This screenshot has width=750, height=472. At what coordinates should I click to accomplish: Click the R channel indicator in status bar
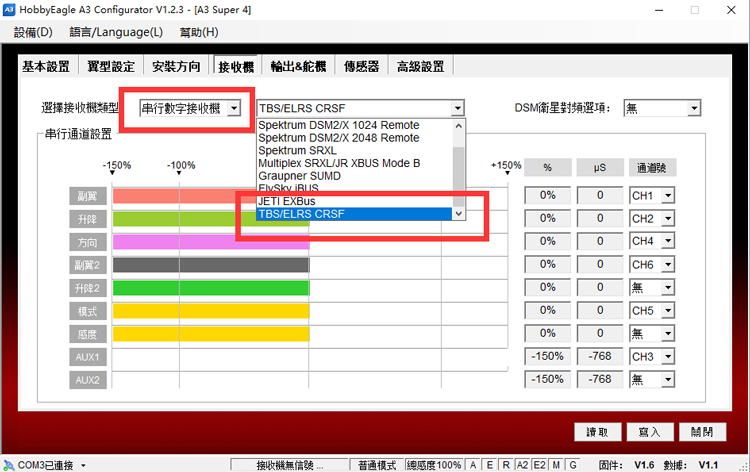506,465
